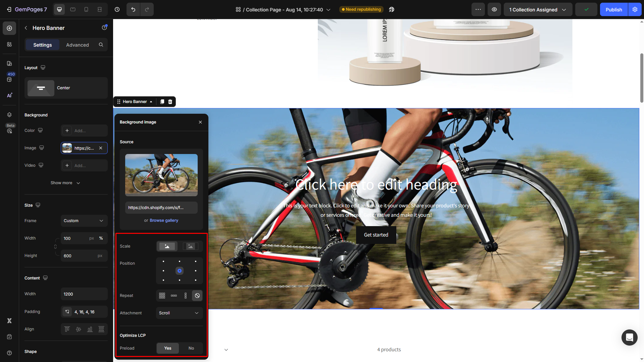The image size is (644, 362).
Task: Choose percent unit for Width
Action: pos(101,238)
